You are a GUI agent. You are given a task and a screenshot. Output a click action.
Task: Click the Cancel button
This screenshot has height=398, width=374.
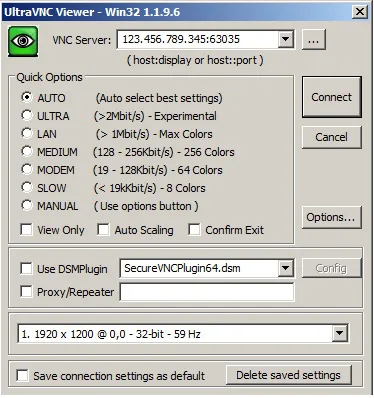click(332, 137)
